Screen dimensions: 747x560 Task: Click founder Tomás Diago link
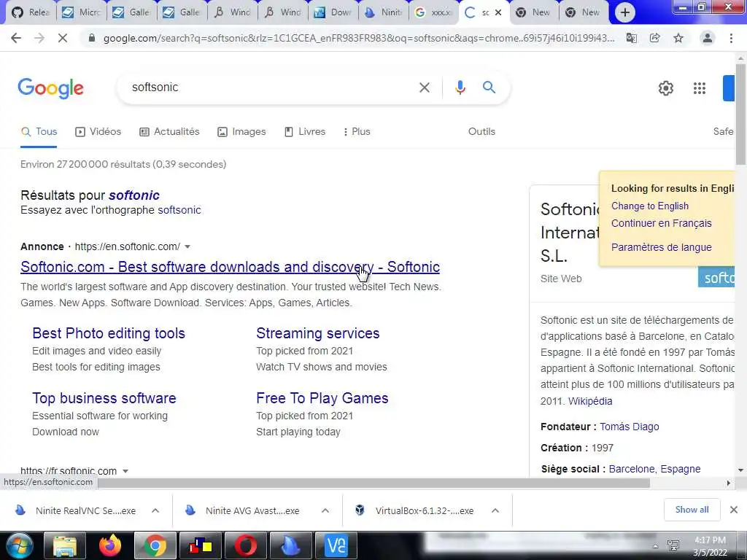tap(629, 427)
